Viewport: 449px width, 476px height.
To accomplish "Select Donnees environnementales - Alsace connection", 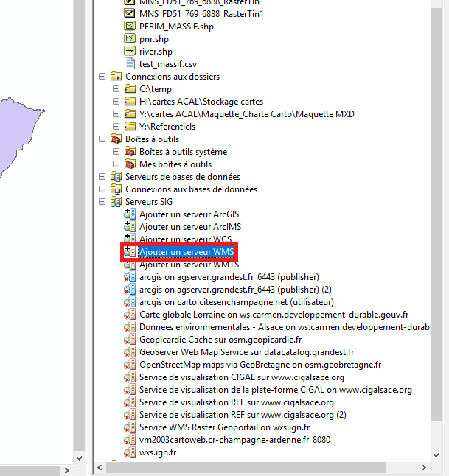I will [x=285, y=327].
